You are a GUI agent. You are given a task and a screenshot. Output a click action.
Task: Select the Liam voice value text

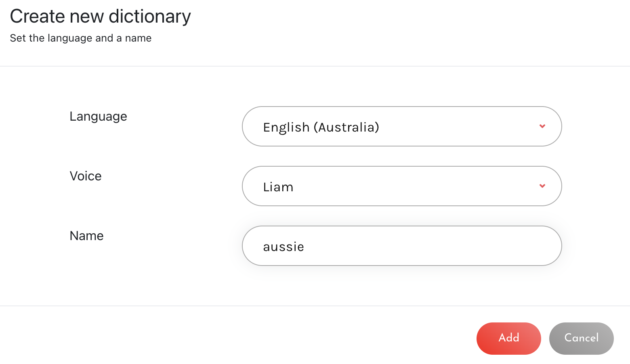(x=278, y=187)
